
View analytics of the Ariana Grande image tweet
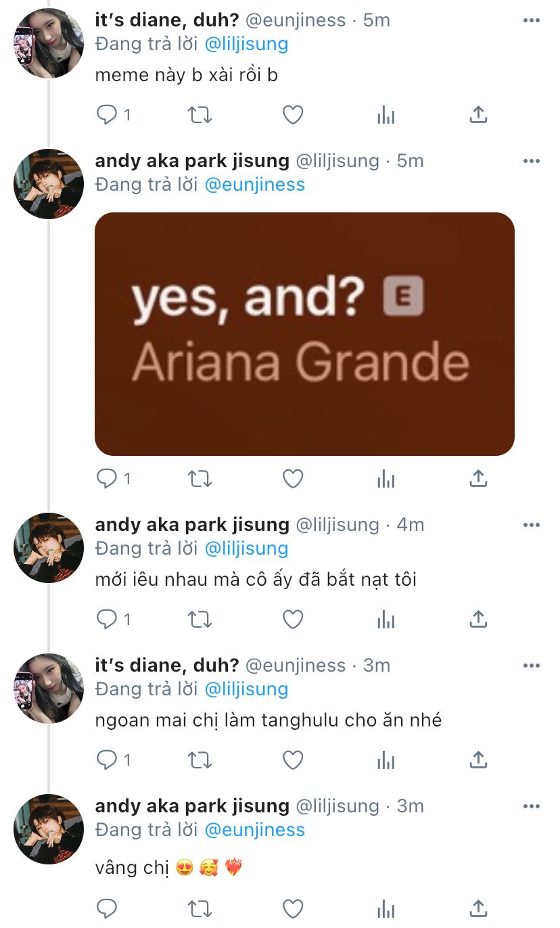click(x=386, y=479)
